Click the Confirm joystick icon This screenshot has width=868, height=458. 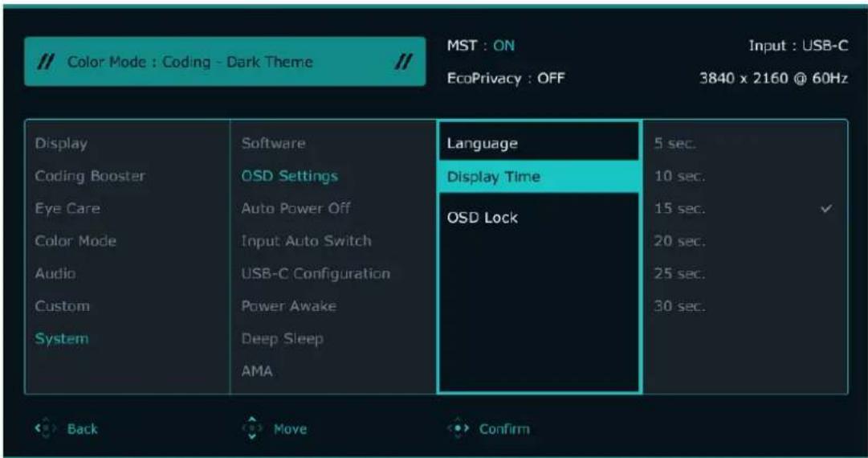point(457,428)
